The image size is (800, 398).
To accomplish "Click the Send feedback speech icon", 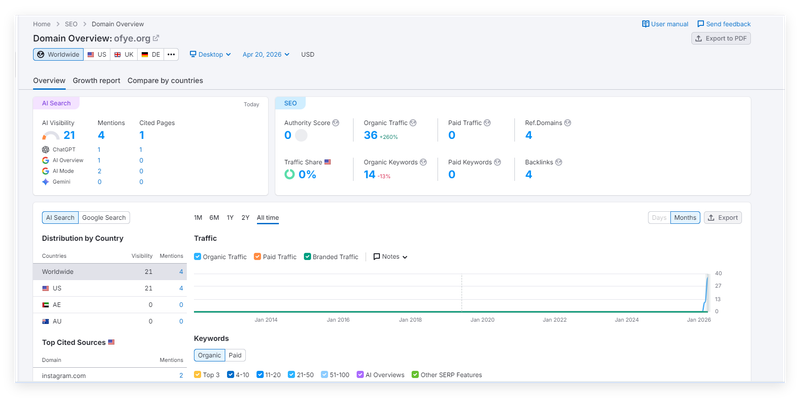I will (x=701, y=24).
